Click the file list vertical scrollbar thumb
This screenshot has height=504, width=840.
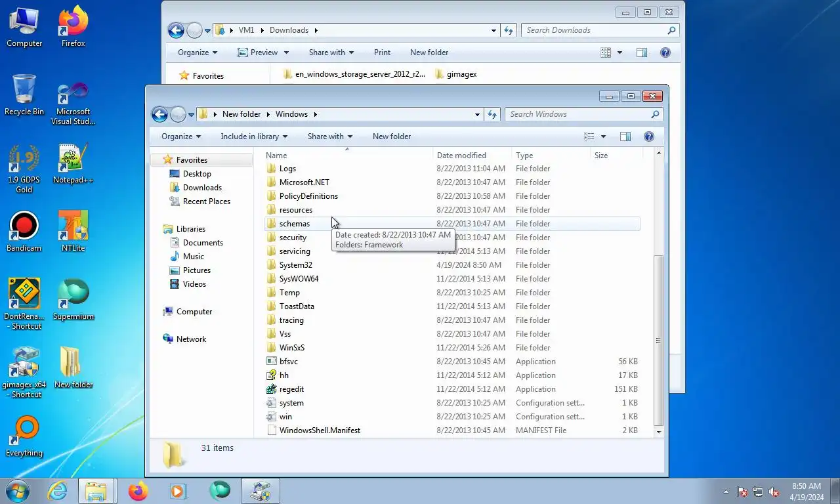coord(659,340)
